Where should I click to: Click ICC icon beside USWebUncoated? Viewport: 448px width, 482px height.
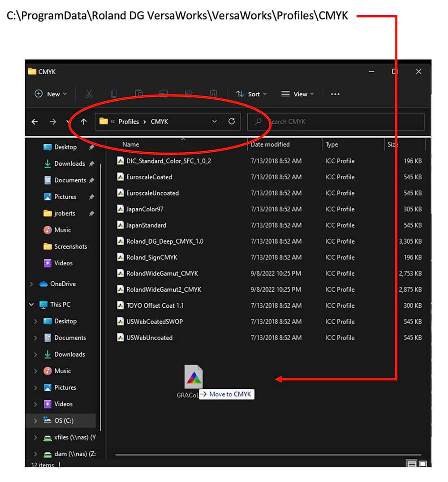(x=120, y=337)
